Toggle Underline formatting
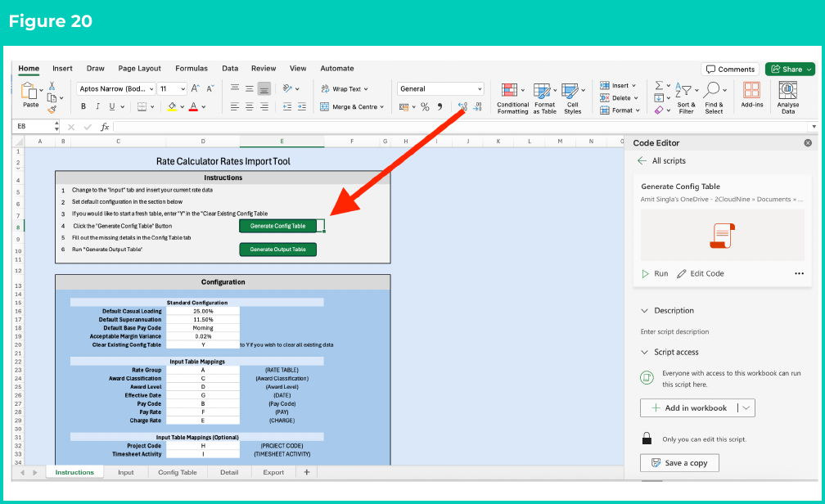Viewport: 825px width, 504px height. tap(111, 106)
